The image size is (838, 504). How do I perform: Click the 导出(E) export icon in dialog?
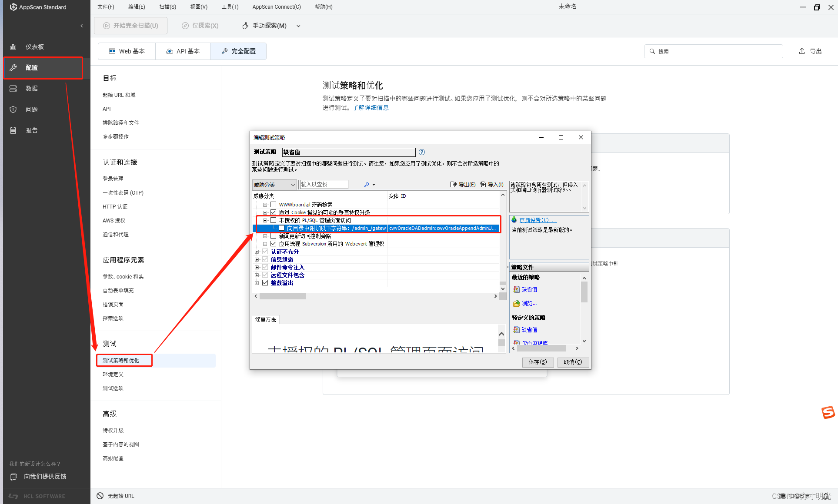pos(454,185)
